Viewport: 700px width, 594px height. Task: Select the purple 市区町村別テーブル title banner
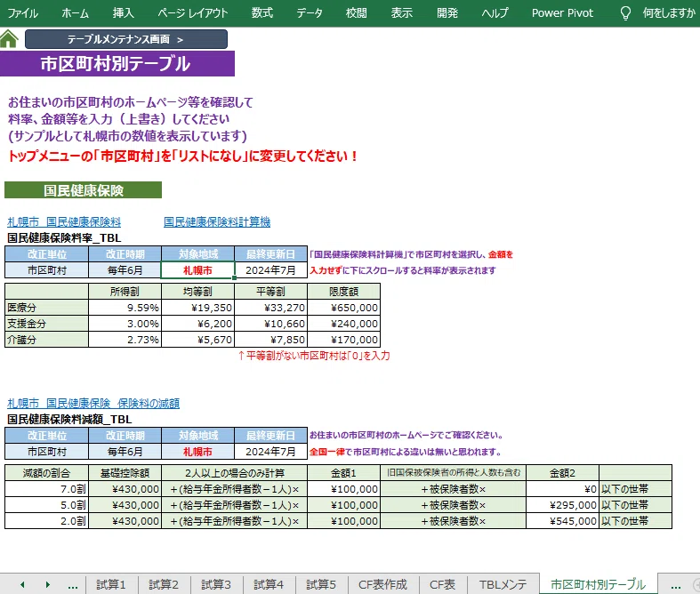[117, 63]
